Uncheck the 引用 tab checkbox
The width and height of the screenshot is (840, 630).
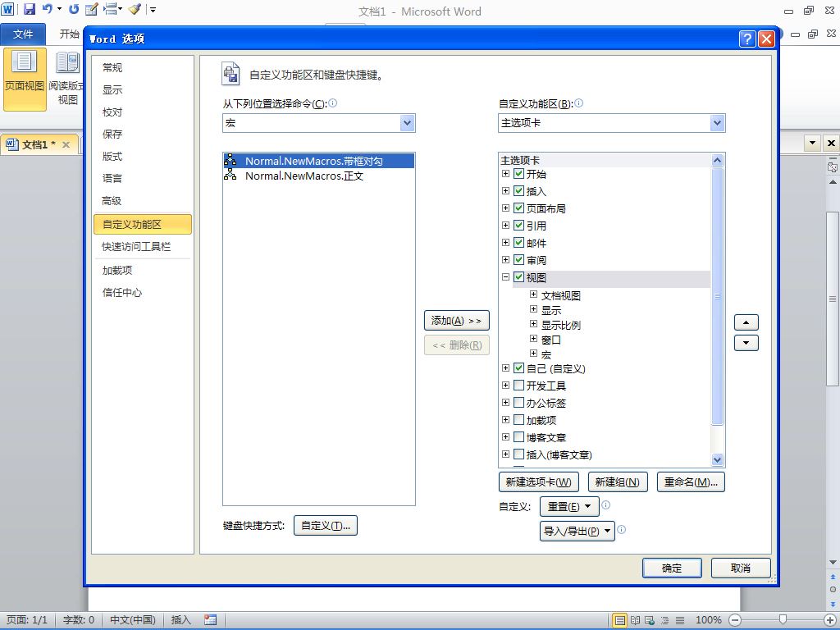click(x=518, y=225)
